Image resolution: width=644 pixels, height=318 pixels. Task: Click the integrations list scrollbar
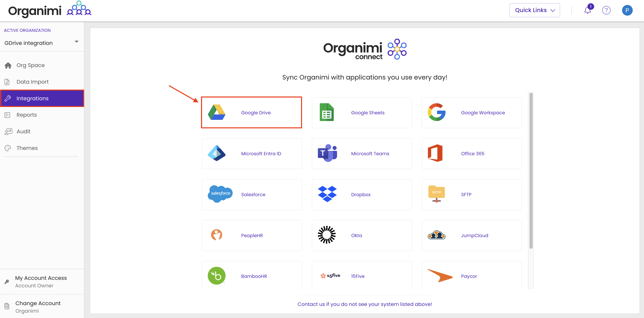[531, 171]
